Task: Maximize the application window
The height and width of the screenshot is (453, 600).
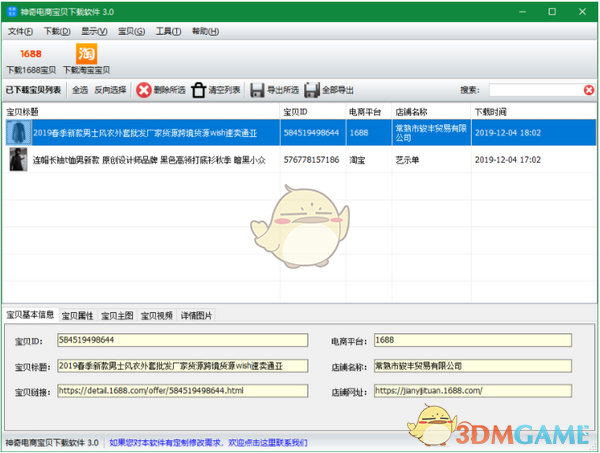Action: [x=552, y=12]
